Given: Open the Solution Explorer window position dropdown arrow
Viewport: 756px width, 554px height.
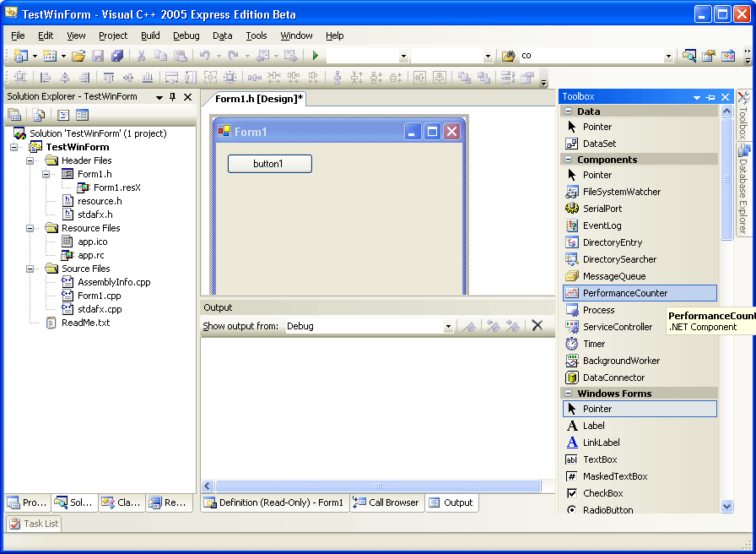Looking at the screenshot, I should pyautogui.click(x=159, y=97).
